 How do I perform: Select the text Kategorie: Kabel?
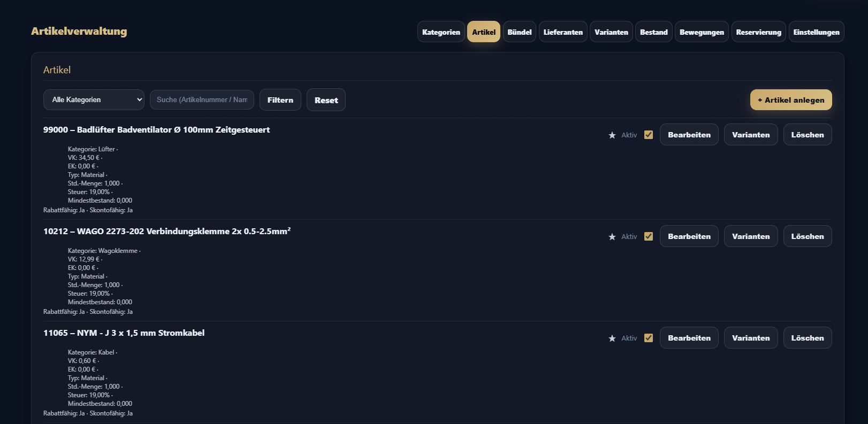click(x=91, y=352)
